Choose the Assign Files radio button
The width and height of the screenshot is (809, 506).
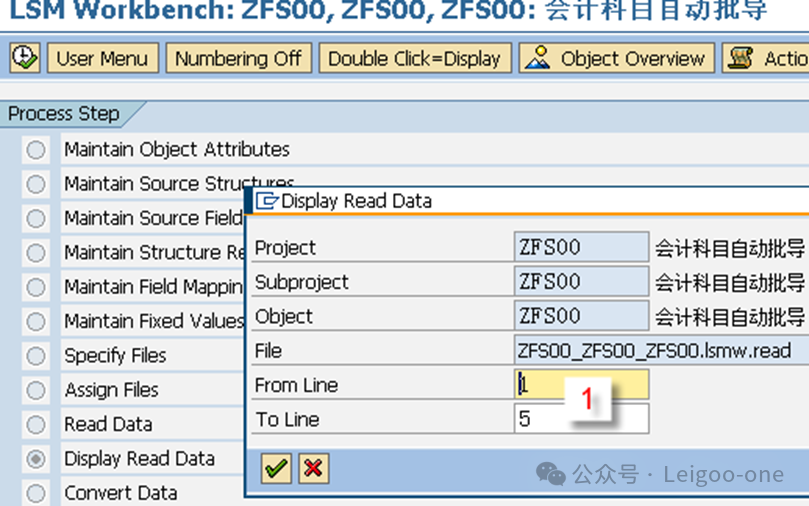point(37,390)
